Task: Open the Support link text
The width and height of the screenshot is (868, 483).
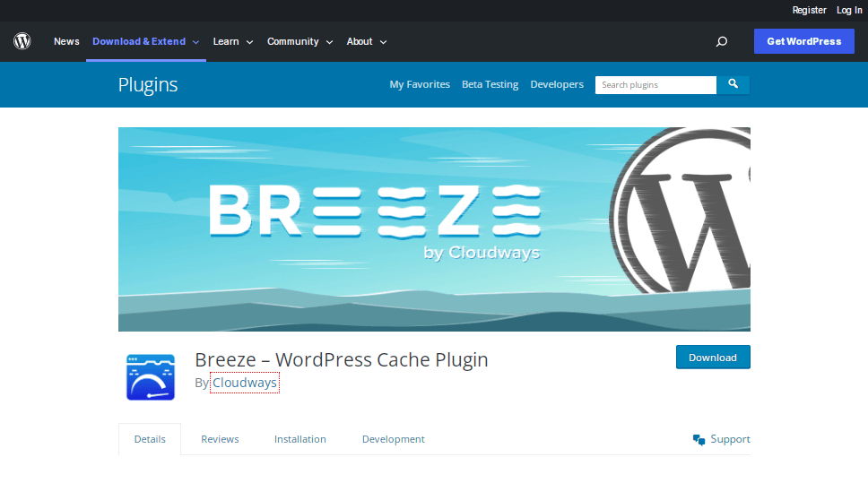Action: point(730,439)
